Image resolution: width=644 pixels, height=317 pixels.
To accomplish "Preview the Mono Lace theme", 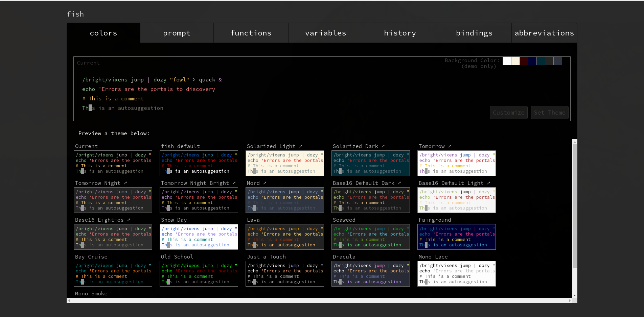I will click(457, 274).
